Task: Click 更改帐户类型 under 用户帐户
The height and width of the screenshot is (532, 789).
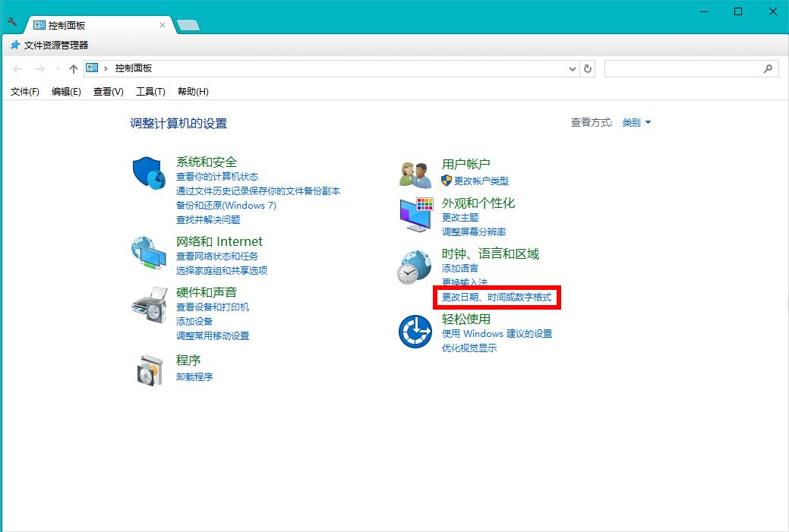Action: pyautogui.click(x=481, y=181)
